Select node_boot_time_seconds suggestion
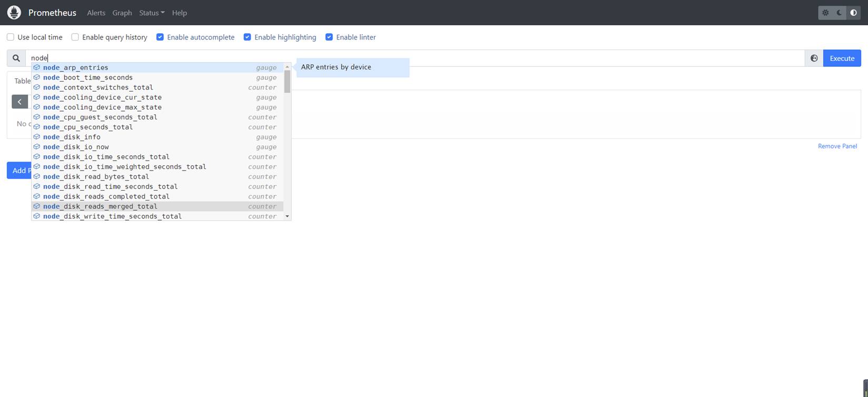The width and height of the screenshot is (868, 397). click(157, 77)
